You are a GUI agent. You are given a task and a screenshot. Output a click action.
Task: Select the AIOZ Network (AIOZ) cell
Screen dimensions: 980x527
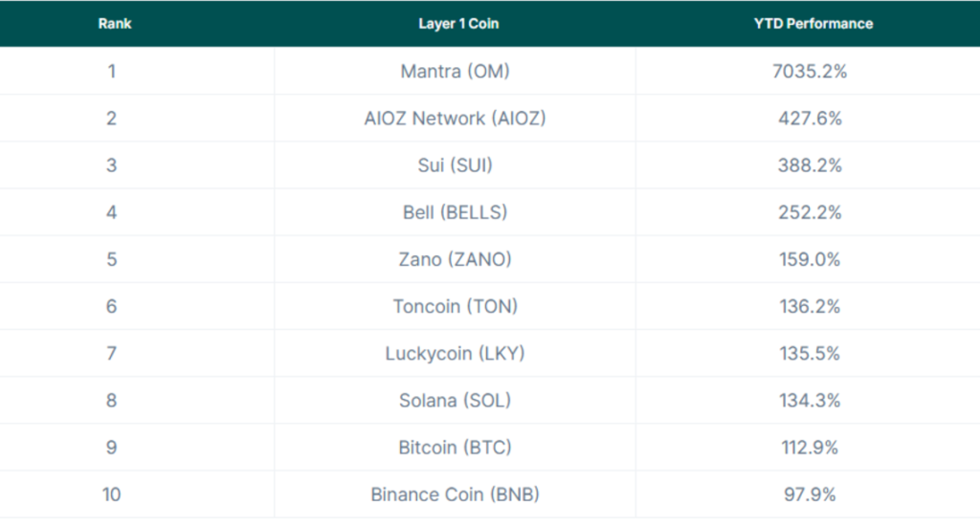pyautogui.click(x=456, y=119)
